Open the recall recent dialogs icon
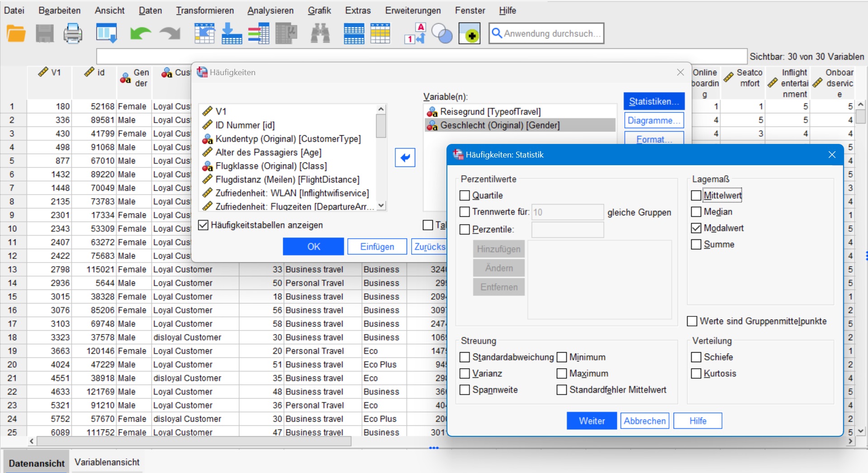 click(x=107, y=34)
